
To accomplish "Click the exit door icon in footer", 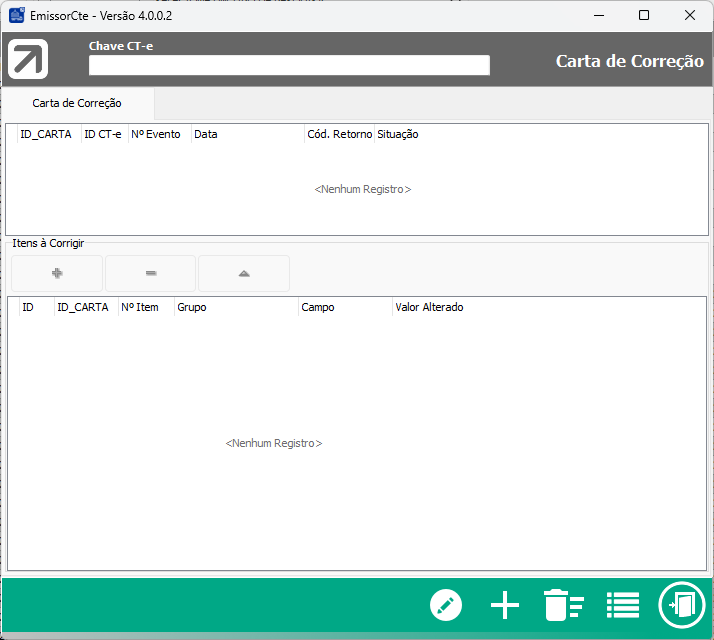I will tap(682, 605).
